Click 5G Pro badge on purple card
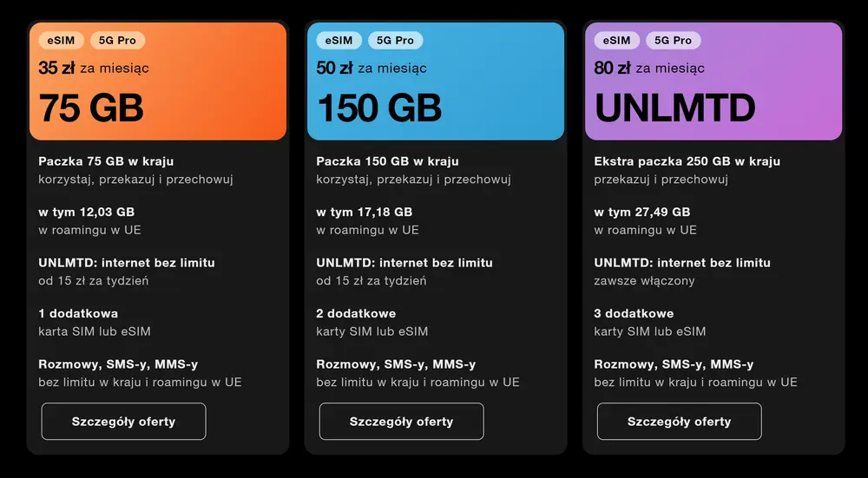868x478 pixels. [674, 41]
